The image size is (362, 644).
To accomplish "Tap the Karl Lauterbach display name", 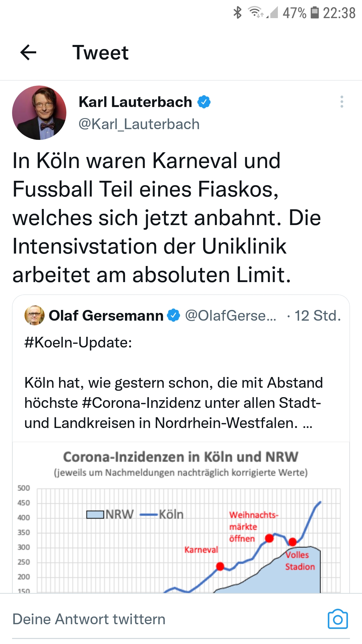I will [x=135, y=102].
